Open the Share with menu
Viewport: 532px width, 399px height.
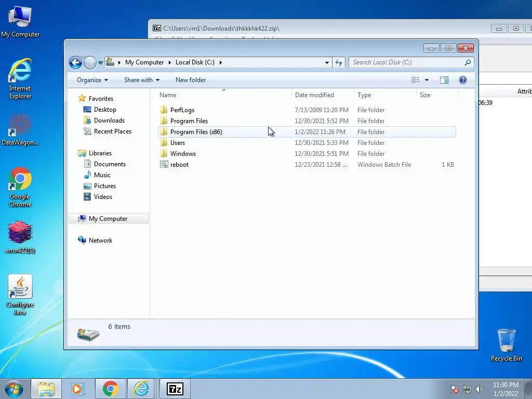pyautogui.click(x=141, y=80)
